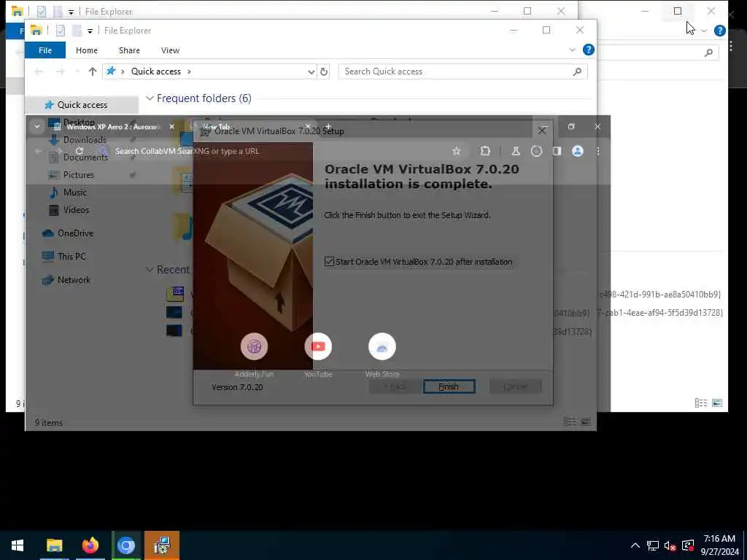Click muted volume icon in system tray
This screenshot has height=560, width=747.
670,545
